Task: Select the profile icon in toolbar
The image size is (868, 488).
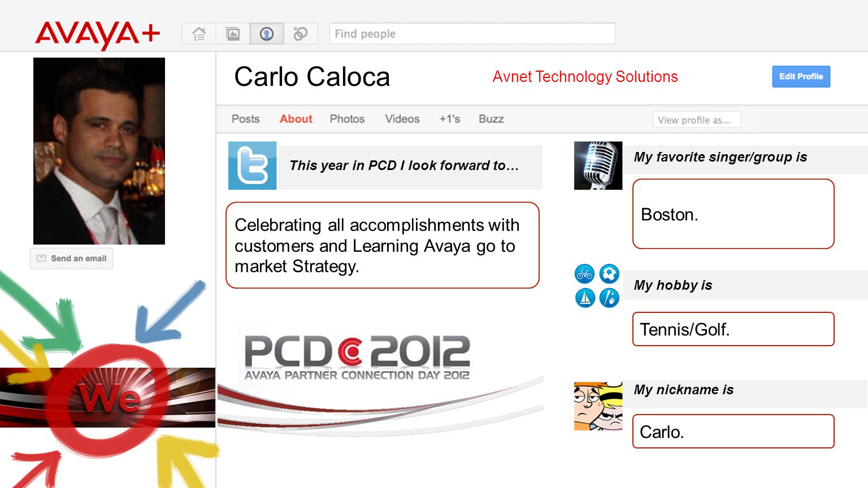Action: click(x=267, y=34)
